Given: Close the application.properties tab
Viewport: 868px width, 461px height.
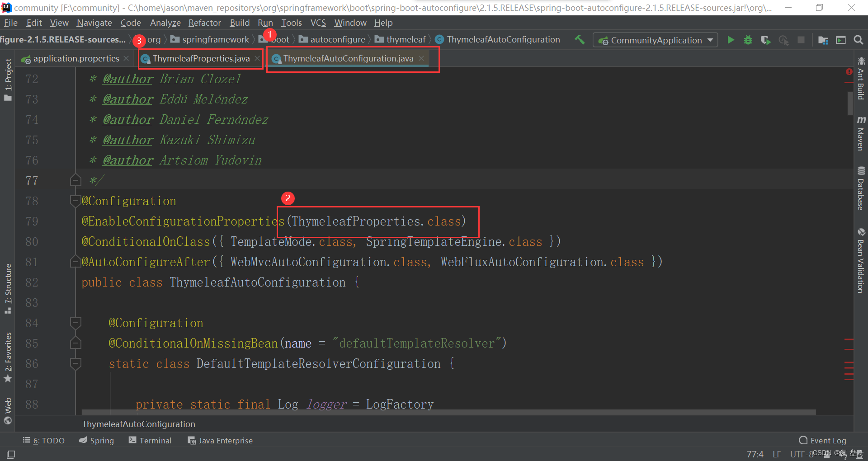Looking at the screenshot, I should click(126, 58).
